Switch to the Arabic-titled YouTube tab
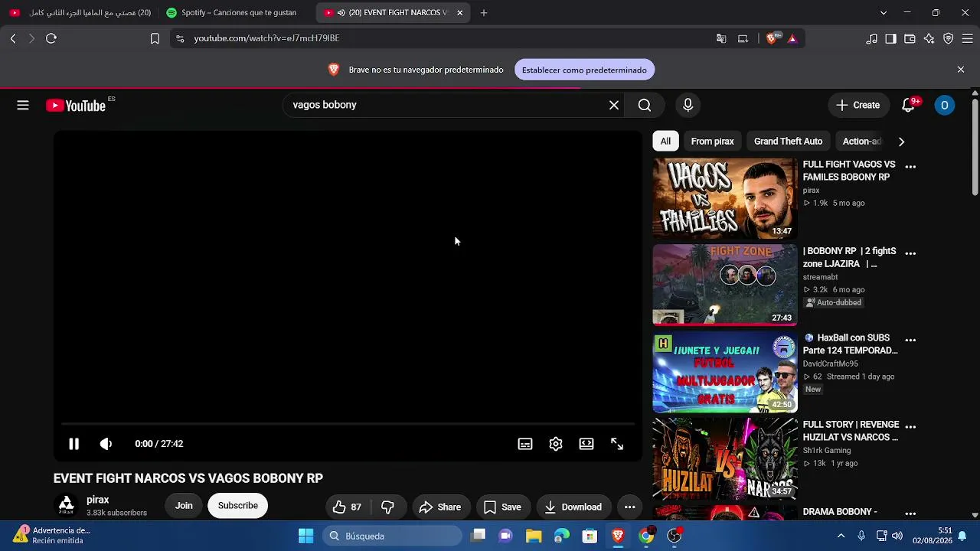The image size is (980, 551). tap(81, 13)
